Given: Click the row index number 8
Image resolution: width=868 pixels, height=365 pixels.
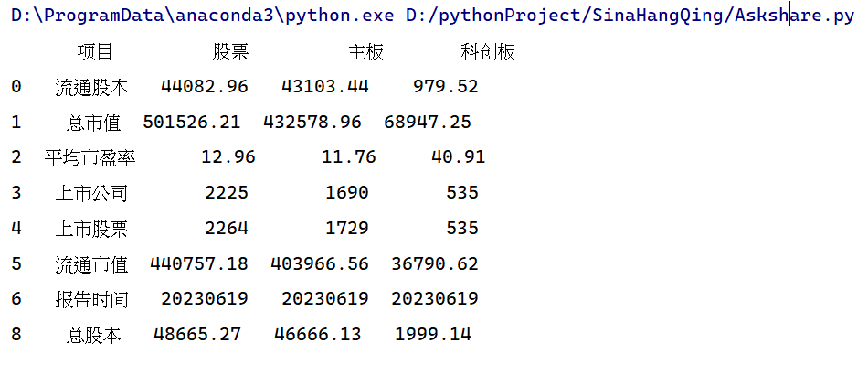Looking at the screenshot, I should click(x=16, y=335).
